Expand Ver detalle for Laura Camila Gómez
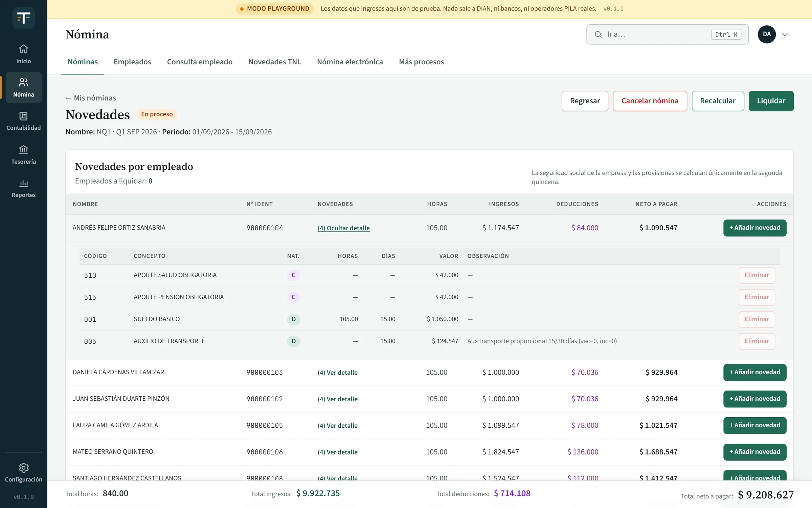This screenshot has height=508, width=812. point(337,425)
